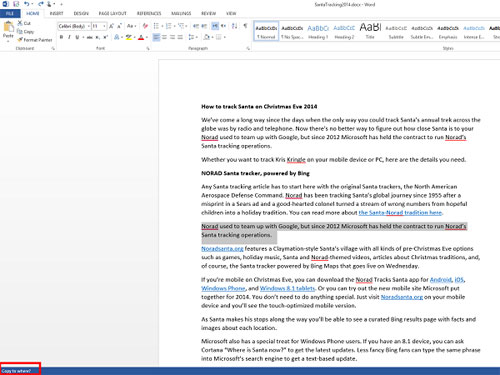Follow the leading Noradsanta.org link before features
Viewport: 500px width, 375px height.
tap(222, 249)
